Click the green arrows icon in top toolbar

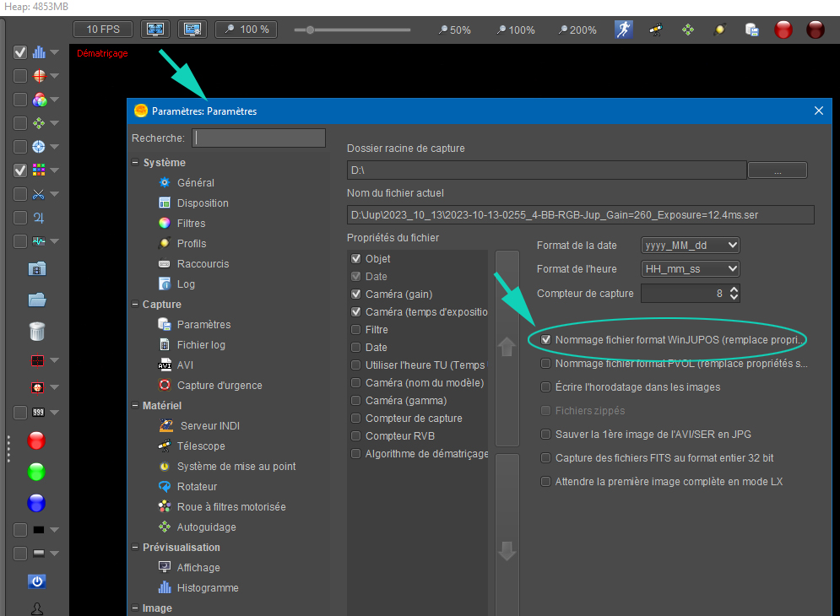(x=688, y=30)
